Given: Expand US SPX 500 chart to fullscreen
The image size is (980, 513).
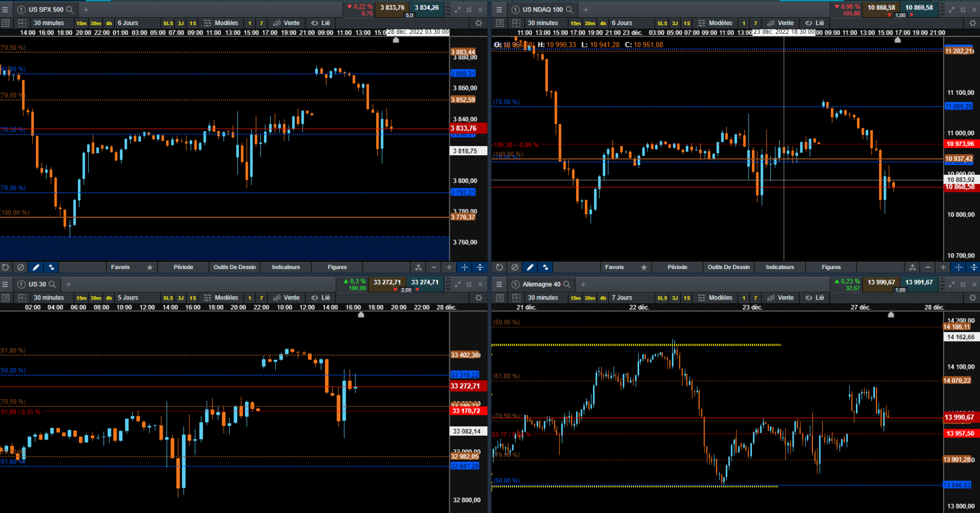Looking at the screenshot, I should (457, 9).
